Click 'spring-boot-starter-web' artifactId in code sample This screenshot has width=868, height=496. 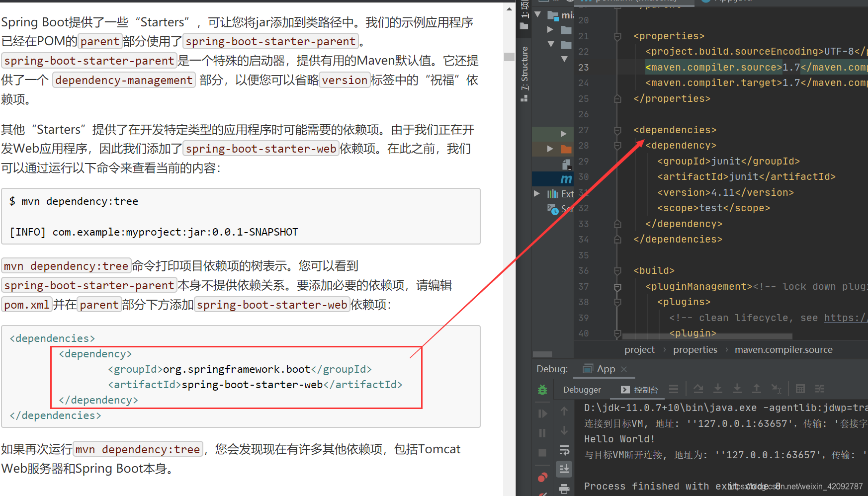pyautogui.click(x=252, y=384)
